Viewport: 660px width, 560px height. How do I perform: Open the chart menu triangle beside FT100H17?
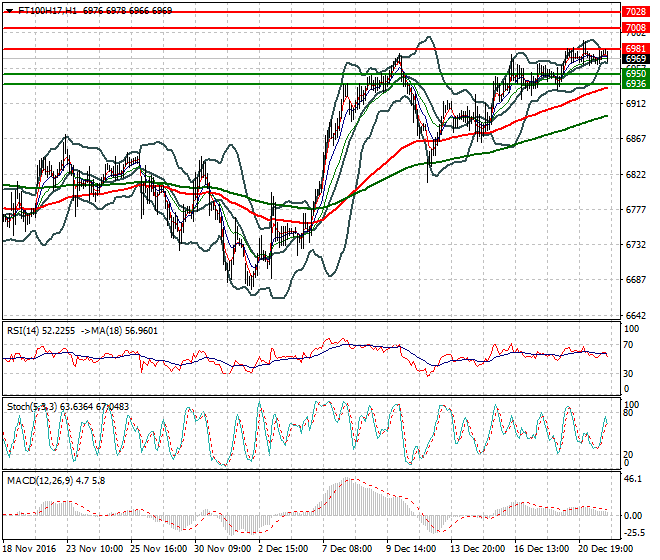pos(9,11)
